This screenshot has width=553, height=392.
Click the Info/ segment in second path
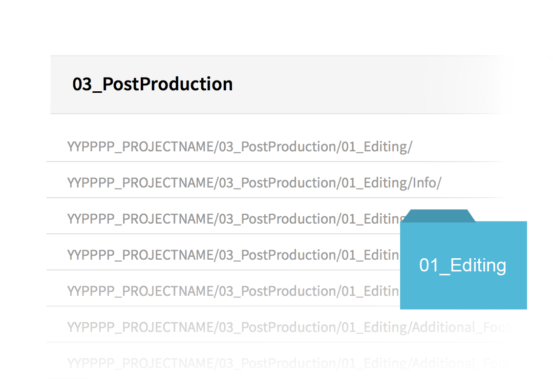pos(427,183)
